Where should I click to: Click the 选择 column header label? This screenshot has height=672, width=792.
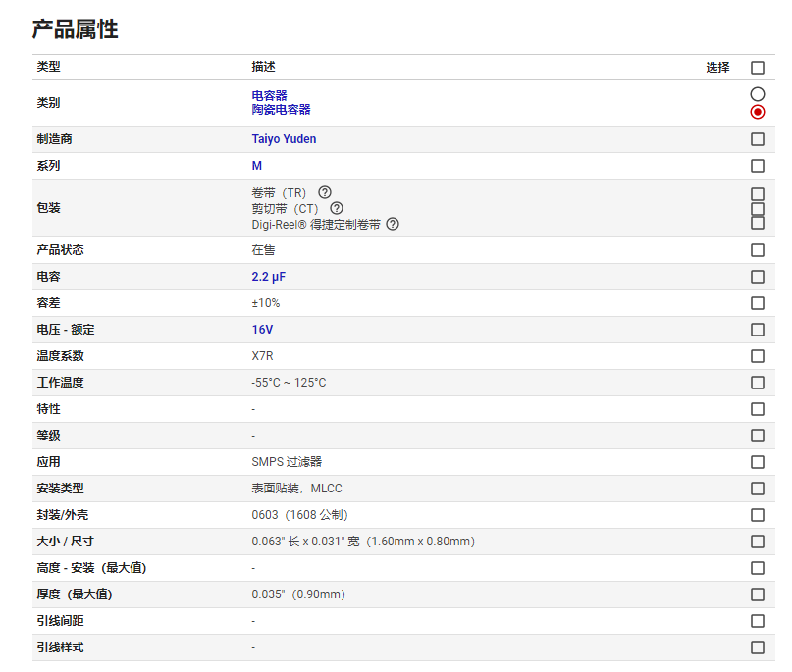[717, 67]
